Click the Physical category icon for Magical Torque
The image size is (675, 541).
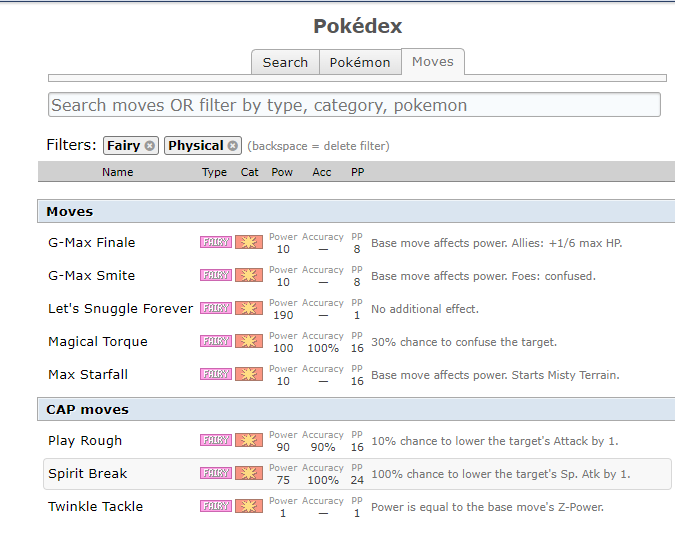click(249, 341)
